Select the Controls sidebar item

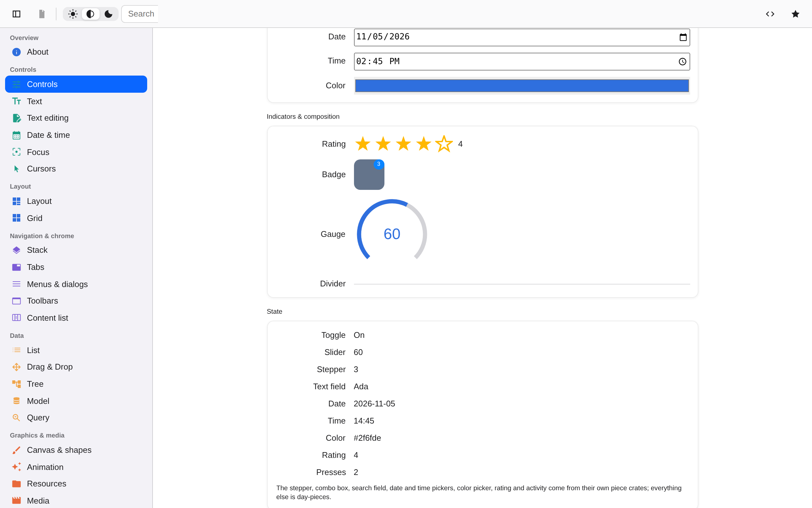pos(76,84)
